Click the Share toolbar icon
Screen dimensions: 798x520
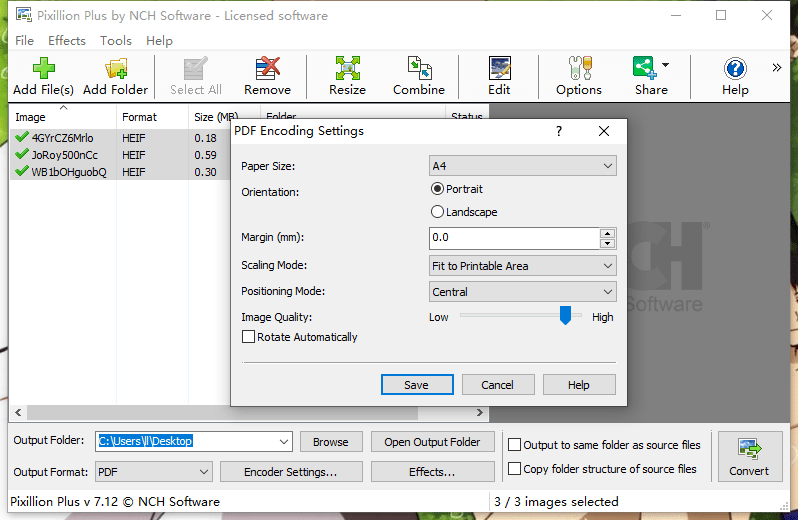[x=644, y=68]
